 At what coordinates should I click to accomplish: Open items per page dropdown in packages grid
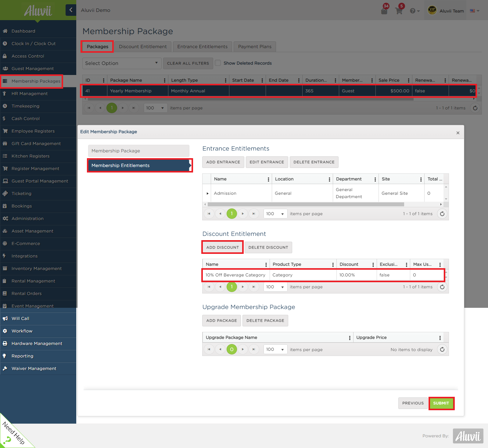point(156,108)
